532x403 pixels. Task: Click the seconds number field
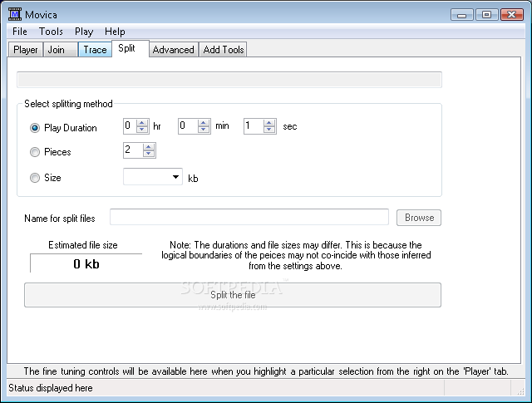point(254,126)
